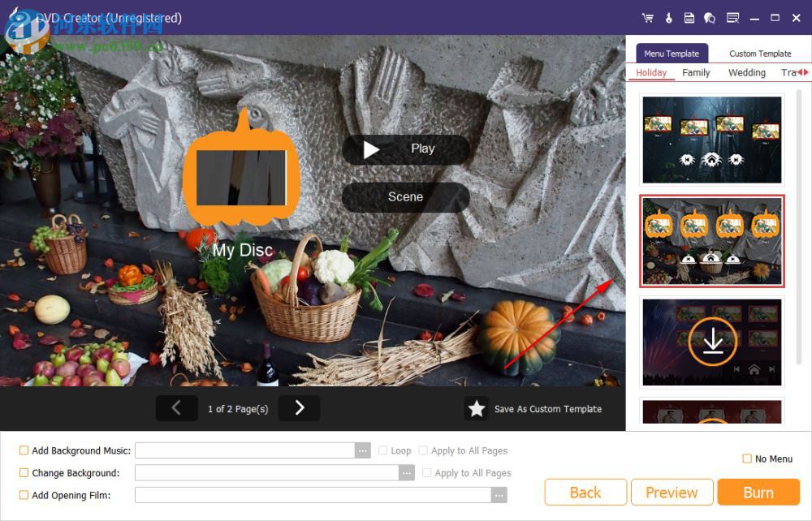This screenshot has height=521, width=812.
Task: Enable Add Opening Film checkbox
Action: [x=24, y=494]
